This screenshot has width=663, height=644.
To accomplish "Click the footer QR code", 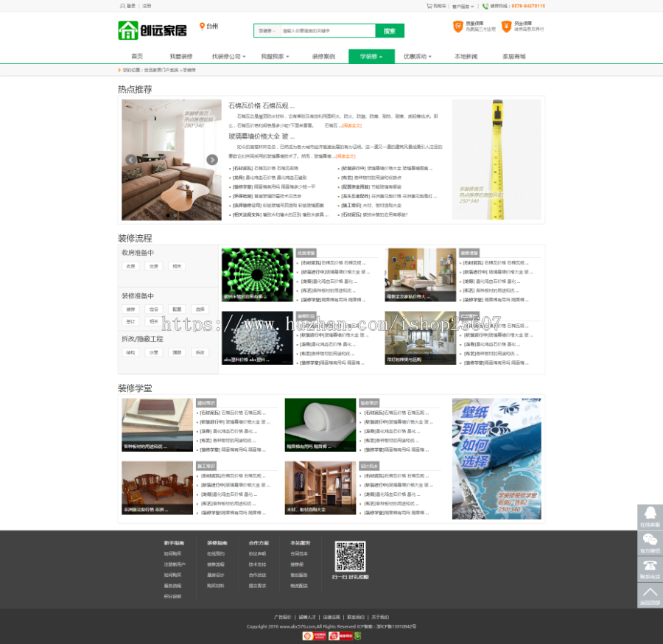I will [350, 556].
